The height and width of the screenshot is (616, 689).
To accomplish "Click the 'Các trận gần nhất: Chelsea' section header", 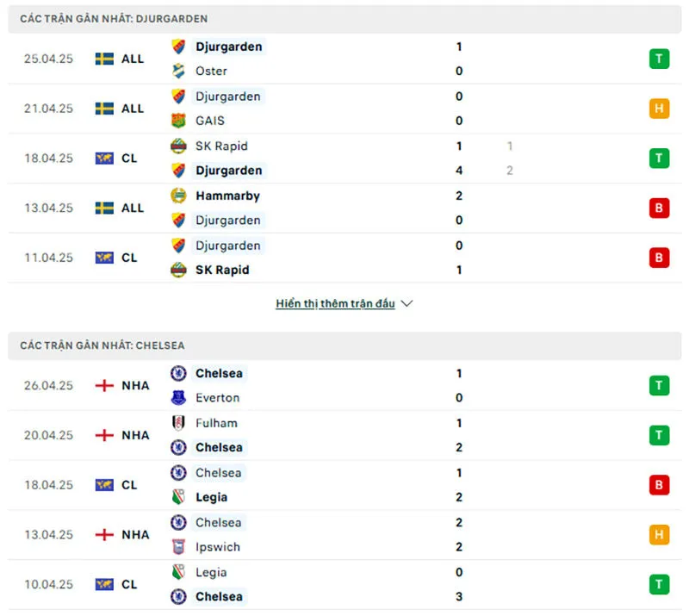I will pos(102,345).
